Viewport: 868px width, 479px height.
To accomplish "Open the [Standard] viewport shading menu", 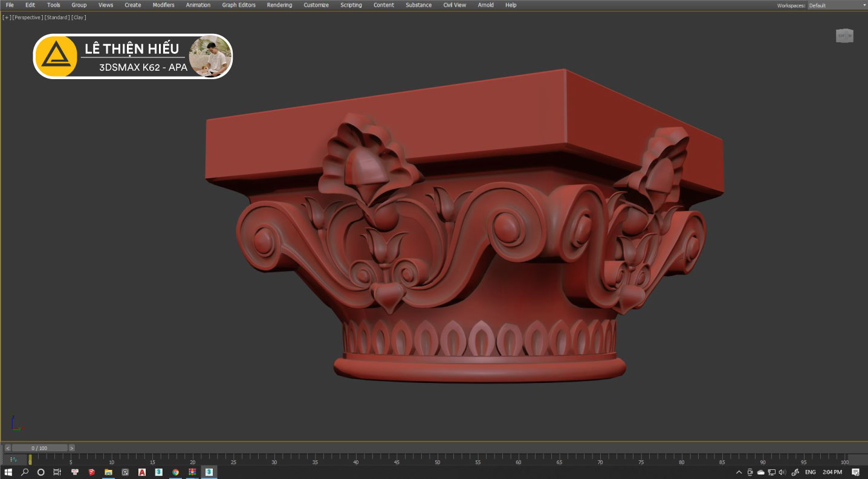I will [x=57, y=18].
